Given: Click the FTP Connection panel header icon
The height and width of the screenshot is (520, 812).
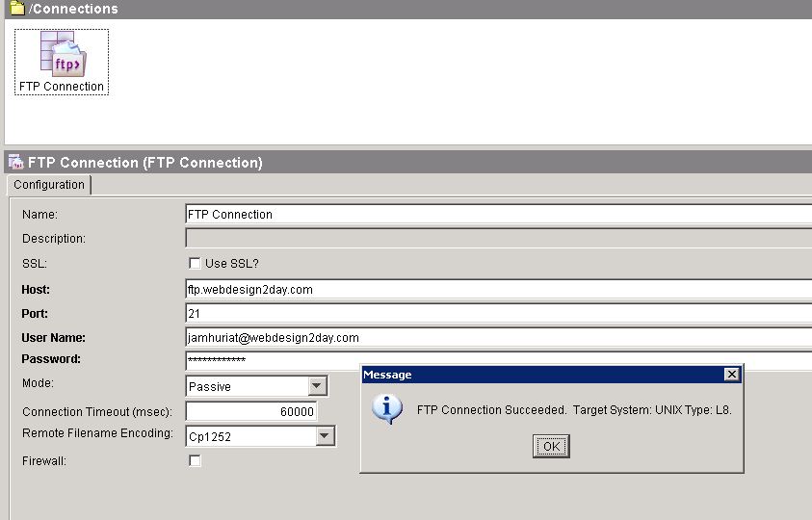Looking at the screenshot, I should (16, 162).
